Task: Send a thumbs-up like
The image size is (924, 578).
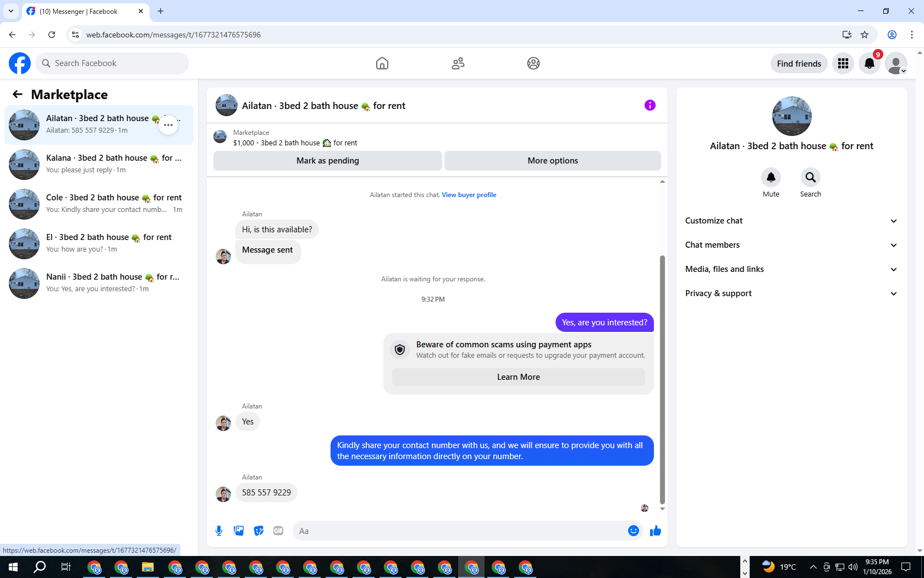Action: pos(656,531)
